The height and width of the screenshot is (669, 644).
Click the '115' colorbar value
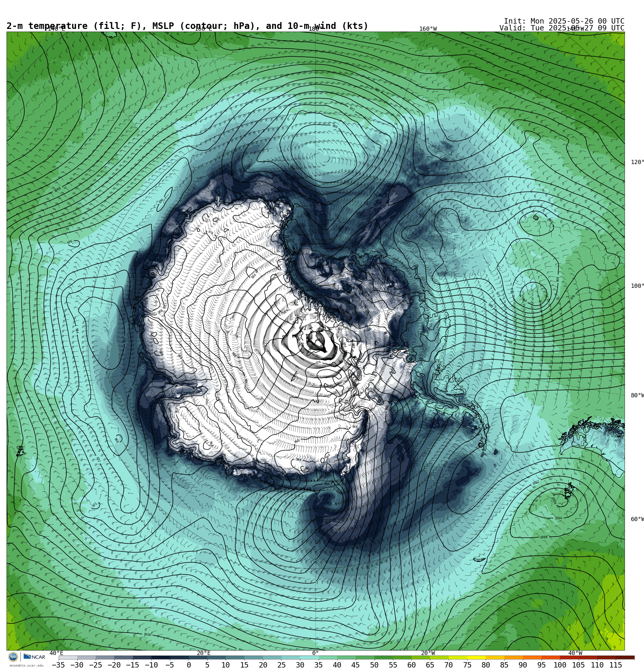[616, 665]
